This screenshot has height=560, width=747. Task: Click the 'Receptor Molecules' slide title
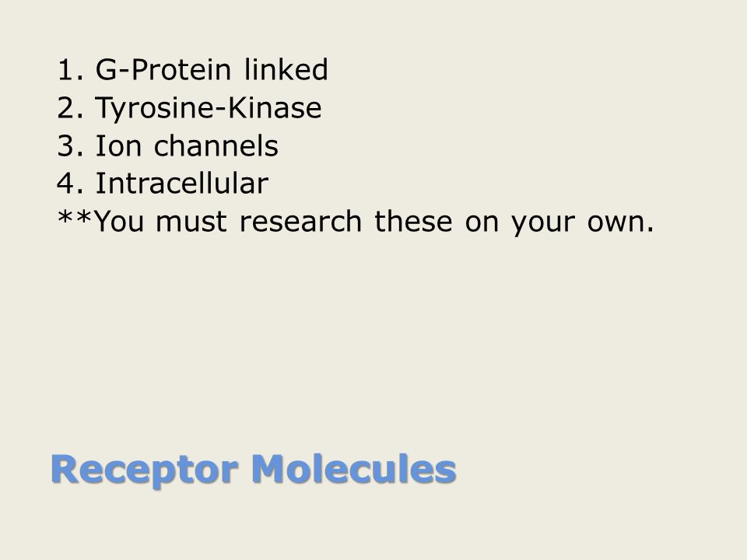254,470
